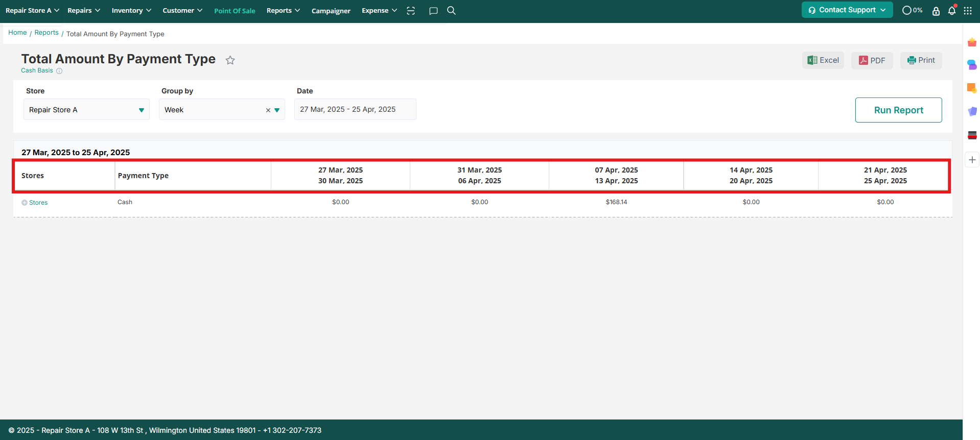Click the Run Report button
The width and height of the screenshot is (980, 440).
point(898,110)
